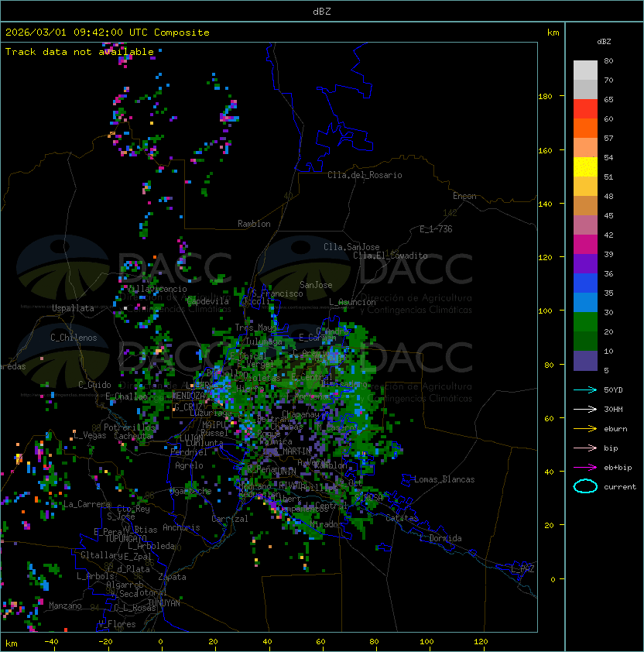Click the white 30HM arrow in legend
The image size is (644, 652).
(585, 409)
